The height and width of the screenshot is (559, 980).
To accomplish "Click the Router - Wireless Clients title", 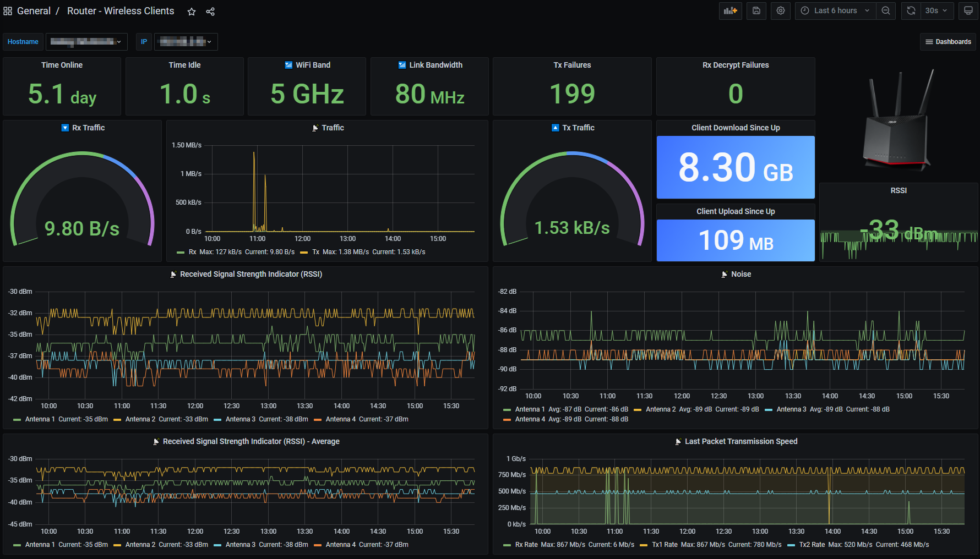I will click(x=121, y=11).
